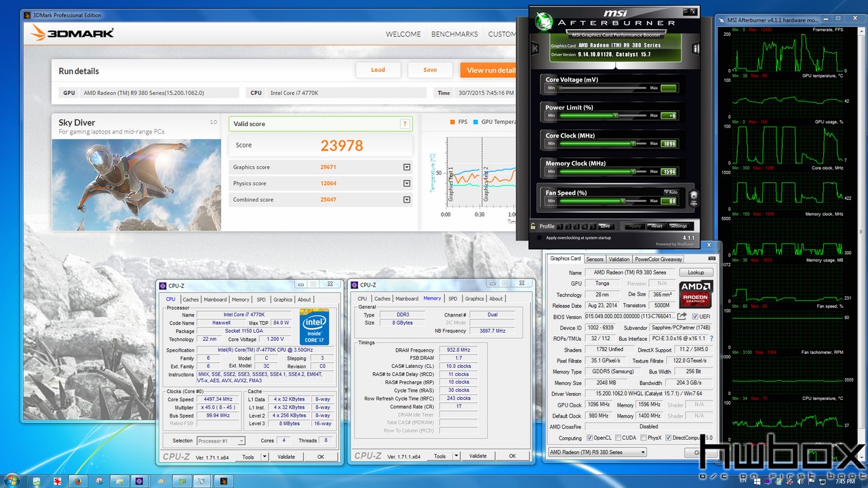The width and height of the screenshot is (868, 488).
Task: Click the Fan Speed slider handle
Action: (x=623, y=201)
